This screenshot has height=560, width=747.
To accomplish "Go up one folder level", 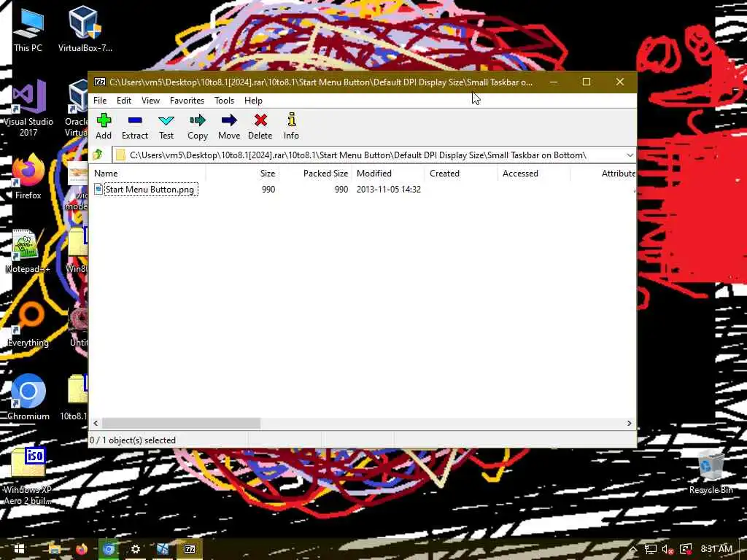I will [98, 155].
